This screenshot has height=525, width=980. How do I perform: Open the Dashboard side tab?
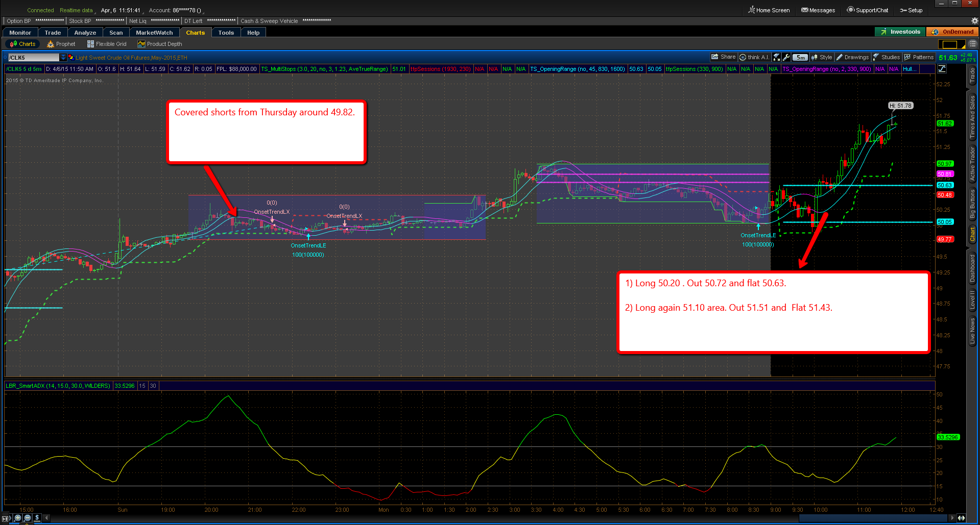(972, 269)
